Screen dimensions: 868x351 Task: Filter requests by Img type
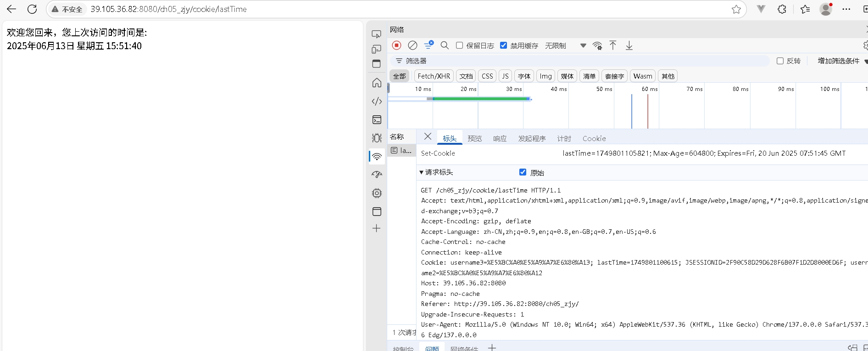coord(545,76)
